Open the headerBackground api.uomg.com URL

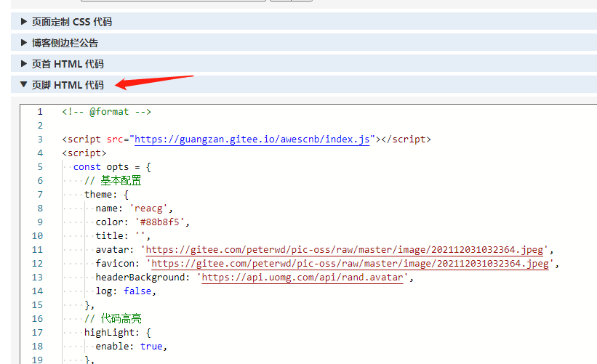(x=302, y=278)
